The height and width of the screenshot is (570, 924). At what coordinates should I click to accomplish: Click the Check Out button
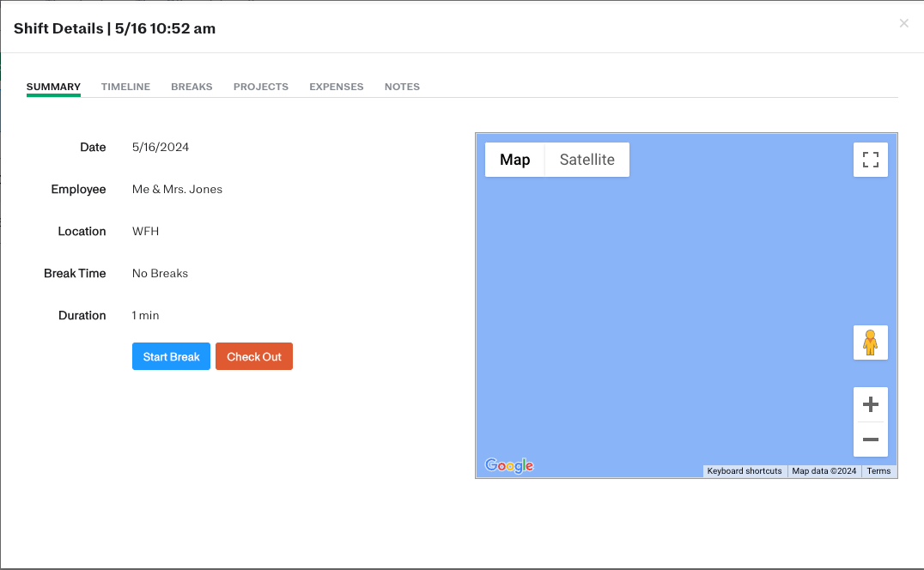(253, 356)
